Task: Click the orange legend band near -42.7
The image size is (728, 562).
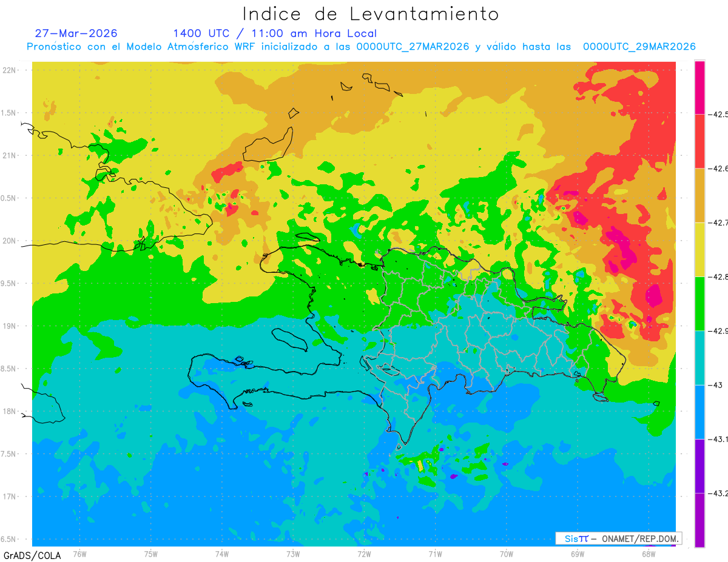Action: coord(699,195)
